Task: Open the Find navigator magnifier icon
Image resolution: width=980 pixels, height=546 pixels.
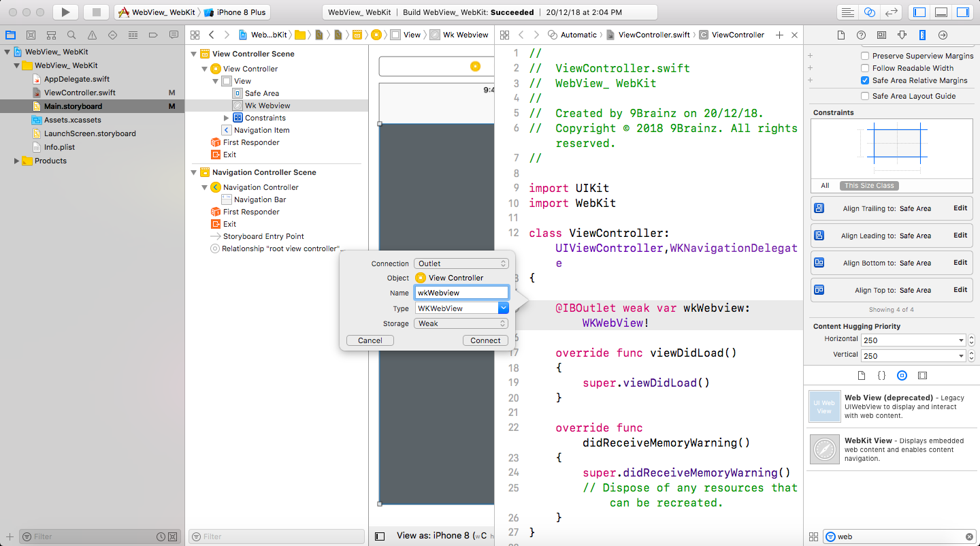Action: [x=71, y=35]
